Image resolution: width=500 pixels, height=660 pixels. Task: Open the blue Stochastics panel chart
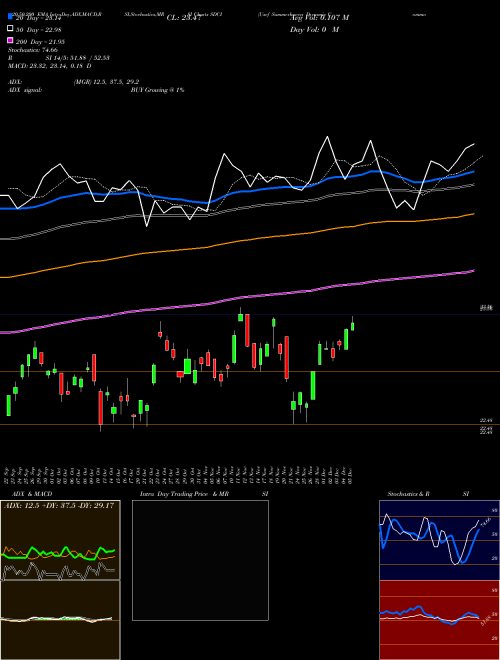(439, 540)
